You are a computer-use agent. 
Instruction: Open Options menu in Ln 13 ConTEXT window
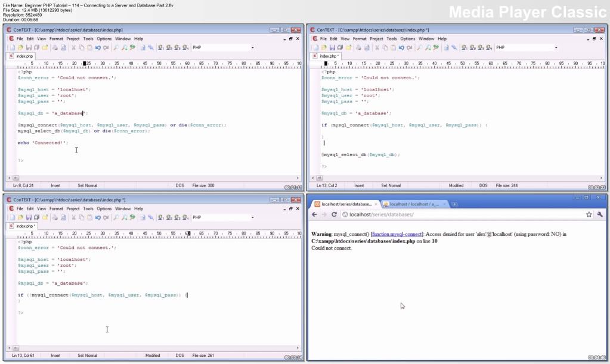click(408, 39)
